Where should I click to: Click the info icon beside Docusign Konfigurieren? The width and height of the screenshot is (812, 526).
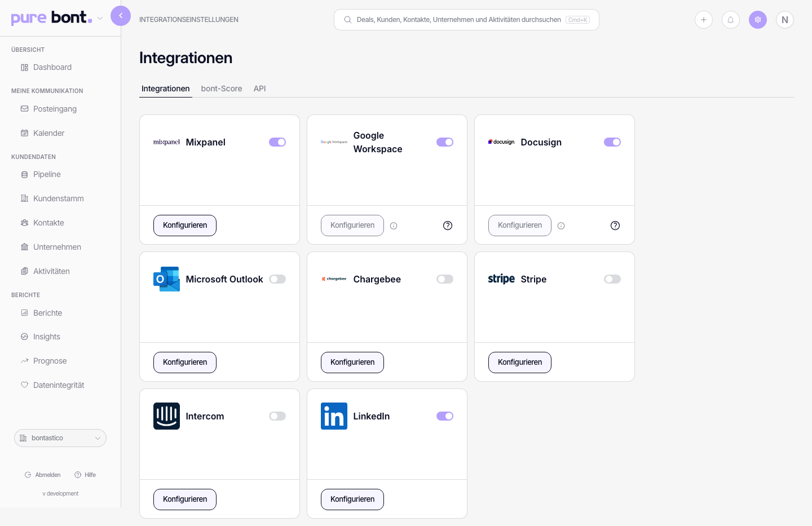click(x=561, y=226)
